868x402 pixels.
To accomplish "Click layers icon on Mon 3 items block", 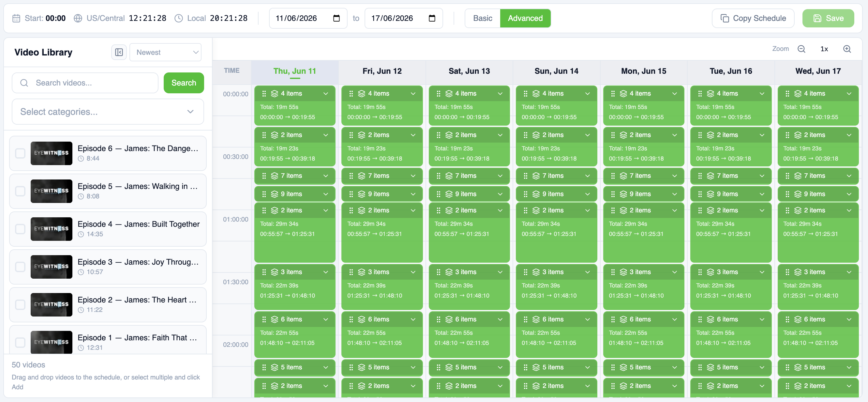I will pos(623,272).
